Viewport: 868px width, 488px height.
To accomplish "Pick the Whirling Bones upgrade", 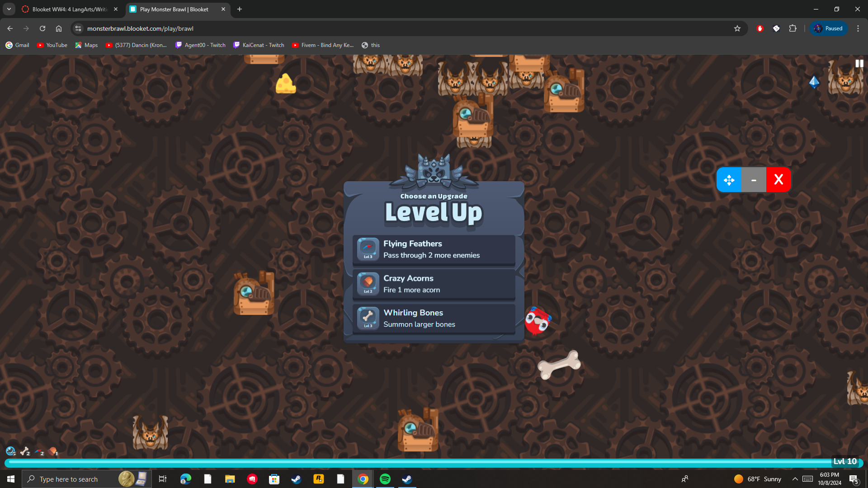I will click(x=434, y=319).
